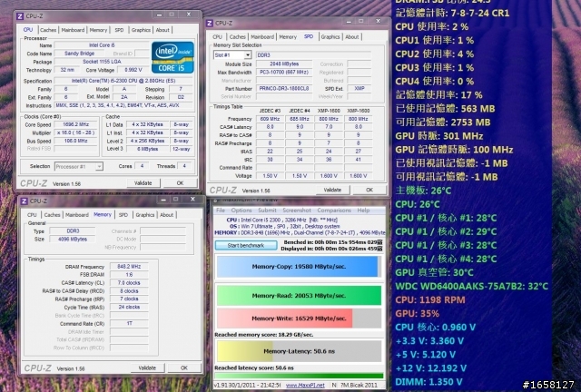Open Memory tab in the SPD CPU-Z window
This screenshot has height=392, width=581.
coord(288,36)
